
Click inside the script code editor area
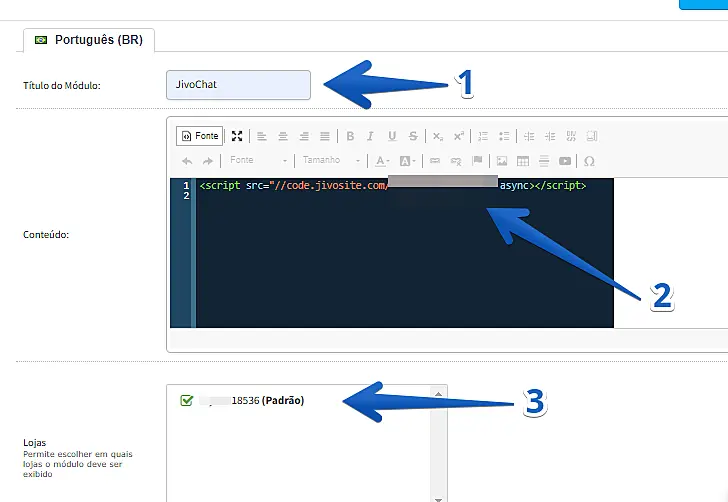pyautogui.click(x=400, y=260)
